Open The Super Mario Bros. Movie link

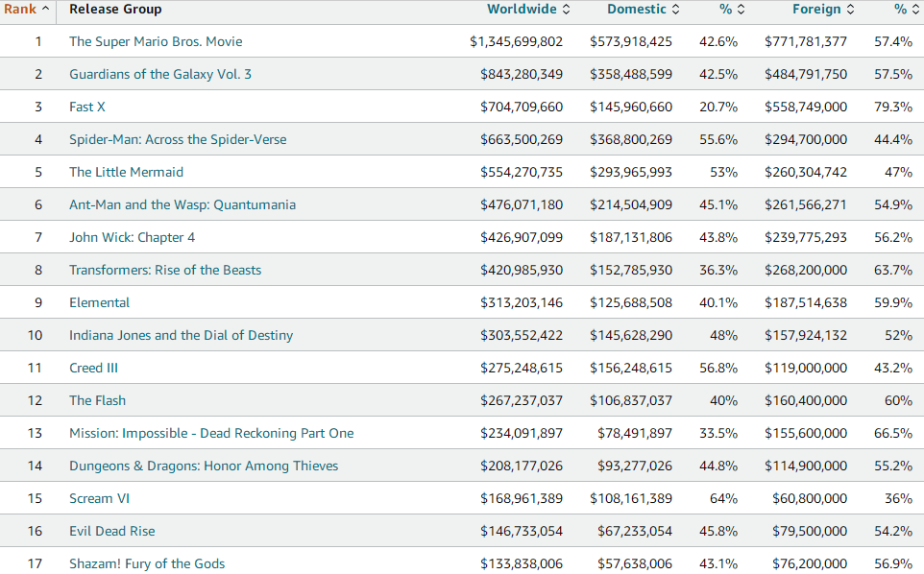156,42
